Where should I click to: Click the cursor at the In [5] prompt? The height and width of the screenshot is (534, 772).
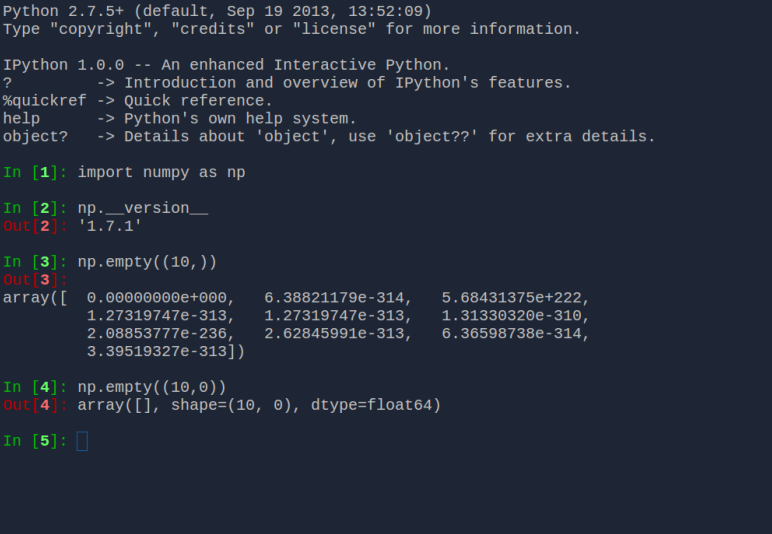point(82,441)
